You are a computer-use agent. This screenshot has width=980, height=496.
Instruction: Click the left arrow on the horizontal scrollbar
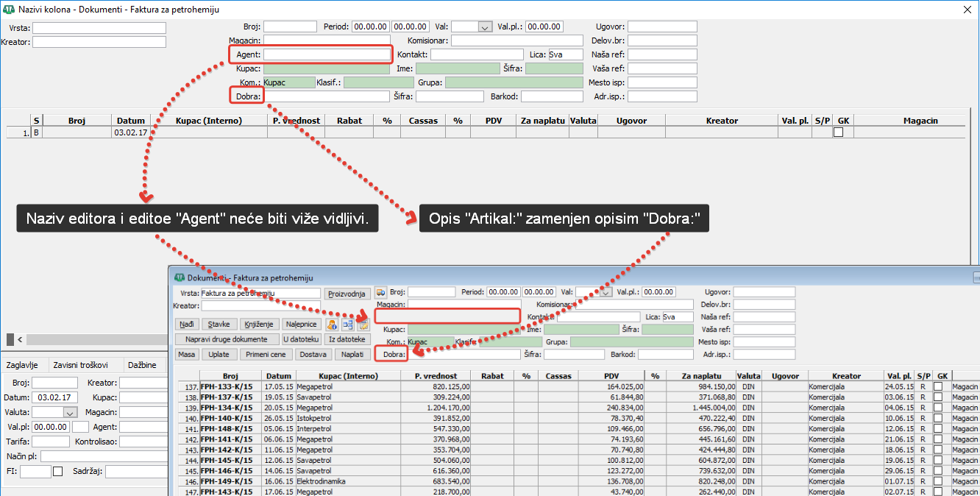pyautogui.click(x=20, y=339)
